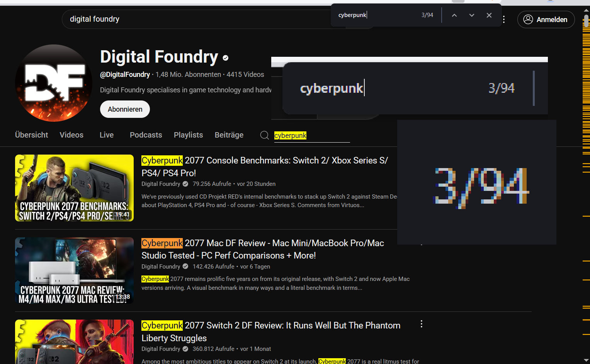Open the Console Benchmarks video thumbnail
Screen dimensions: 590x364
(74, 188)
